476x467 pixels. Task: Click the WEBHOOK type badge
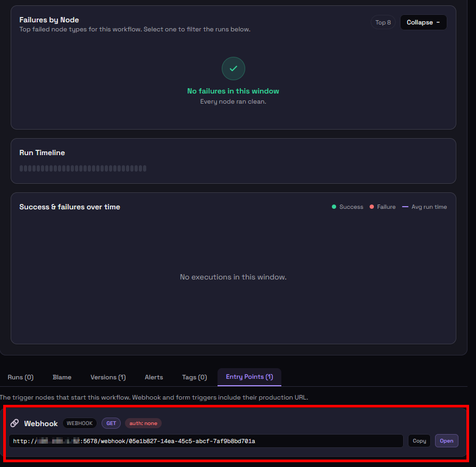[80, 423]
